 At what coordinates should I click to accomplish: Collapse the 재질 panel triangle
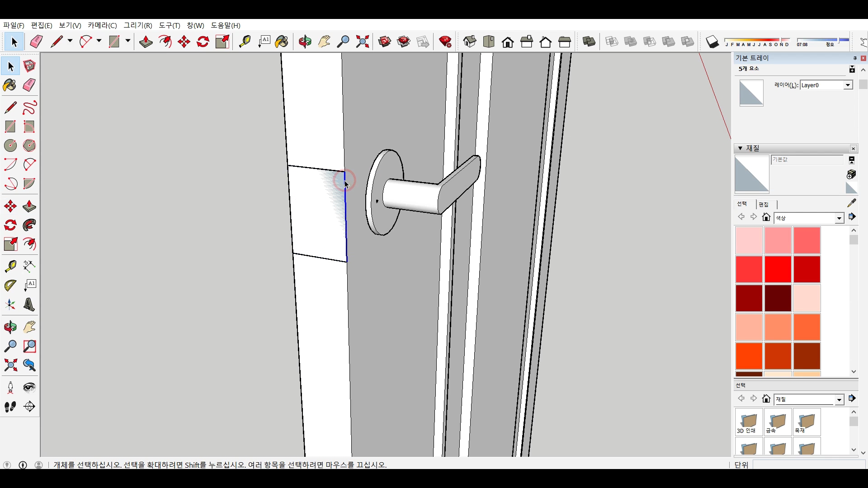click(740, 148)
